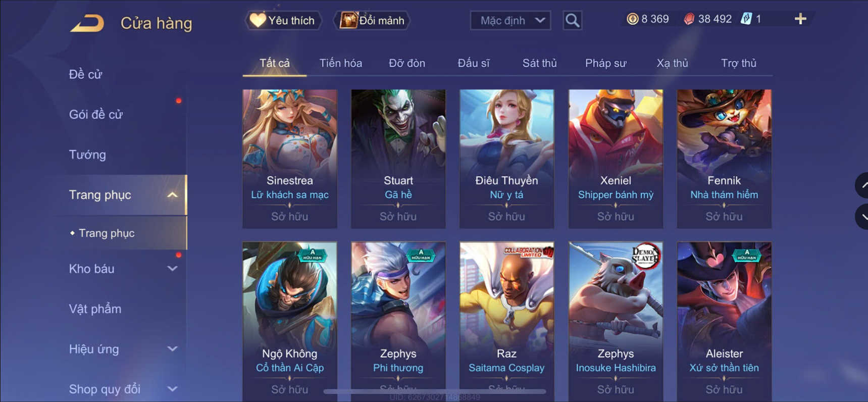Go back using the orange return arrow
The height and width of the screenshot is (402, 868).
(87, 23)
